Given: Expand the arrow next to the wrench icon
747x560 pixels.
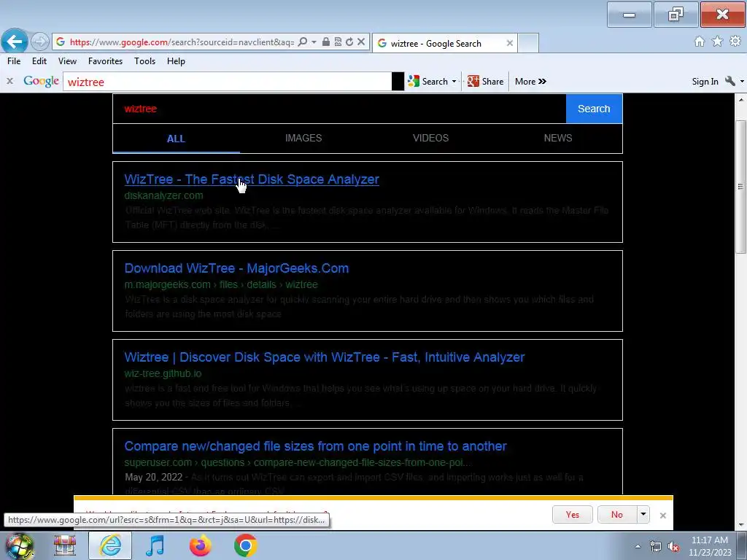Looking at the screenshot, I should pos(742,82).
